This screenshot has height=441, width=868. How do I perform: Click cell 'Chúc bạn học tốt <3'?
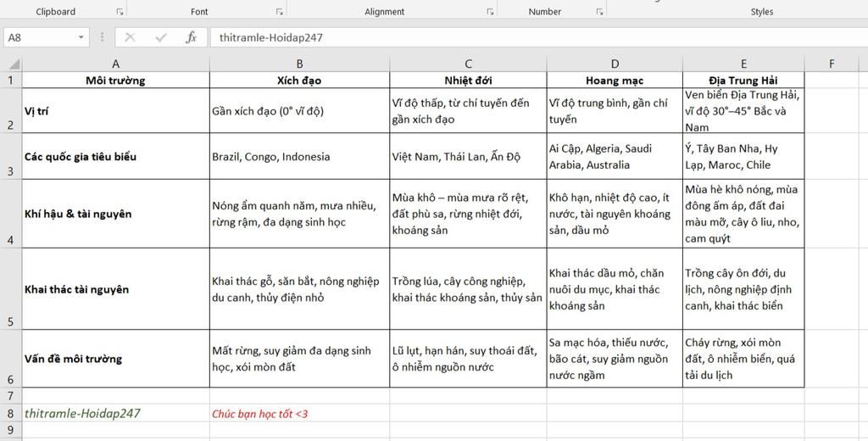tap(299, 413)
